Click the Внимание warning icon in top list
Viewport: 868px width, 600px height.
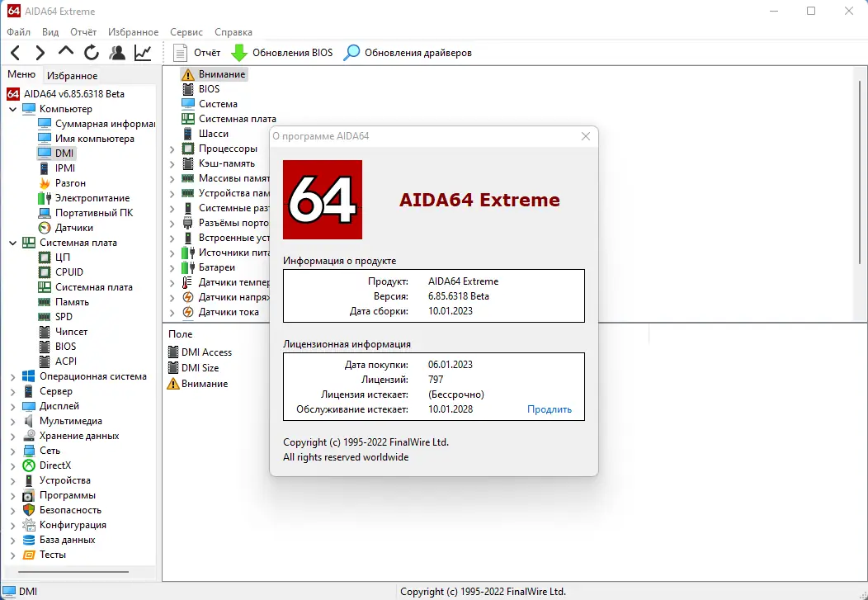(x=188, y=74)
